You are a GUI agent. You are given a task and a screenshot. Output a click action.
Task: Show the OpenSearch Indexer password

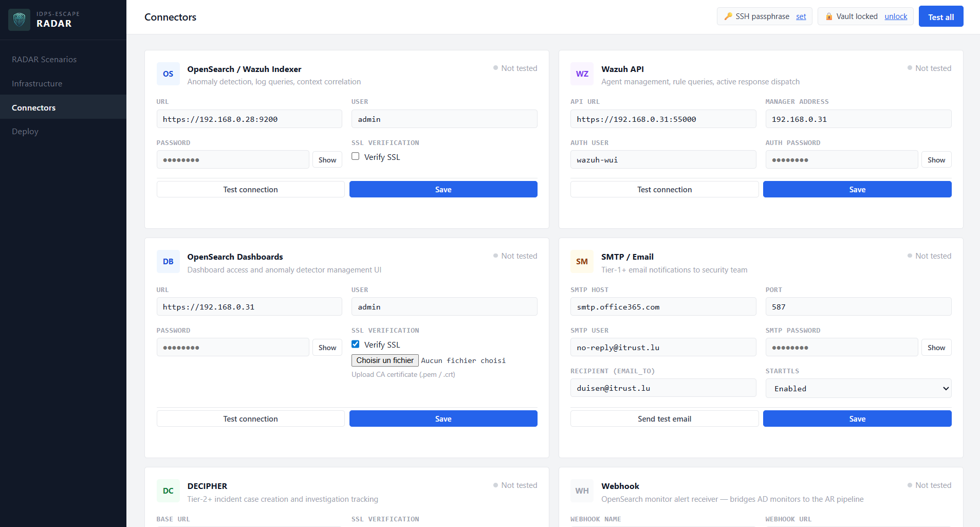coord(327,160)
